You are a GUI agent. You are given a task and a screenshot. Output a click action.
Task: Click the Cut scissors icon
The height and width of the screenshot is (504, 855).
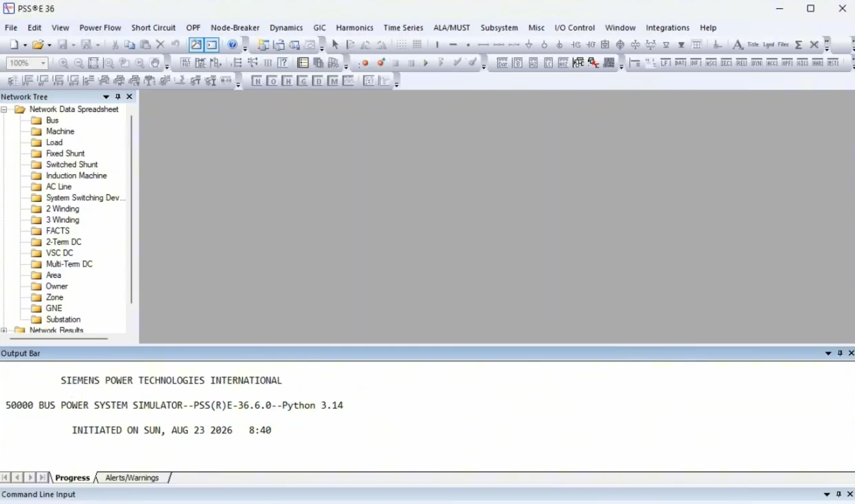pyautogui.click(x=115, y=45)
